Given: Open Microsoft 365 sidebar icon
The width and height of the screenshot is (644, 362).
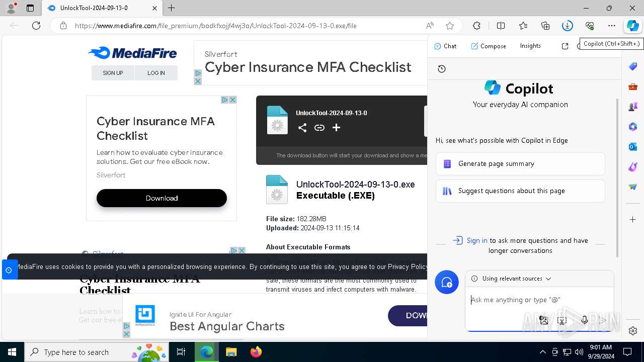Looking at the screenshot, I should tap(633, 127).
